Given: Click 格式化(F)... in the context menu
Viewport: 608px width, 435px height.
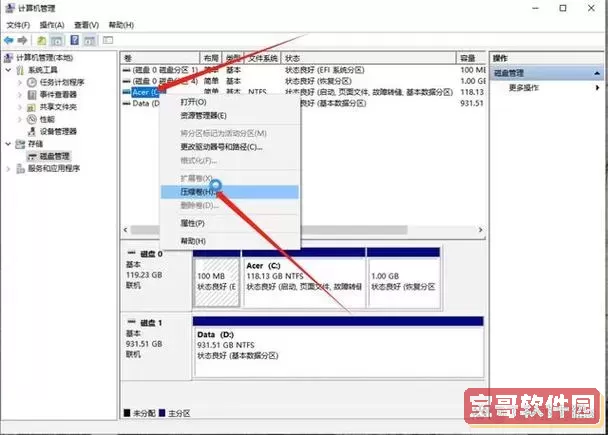Looking at the screenshot, I should pyautogui.click(x=230, y=161).
